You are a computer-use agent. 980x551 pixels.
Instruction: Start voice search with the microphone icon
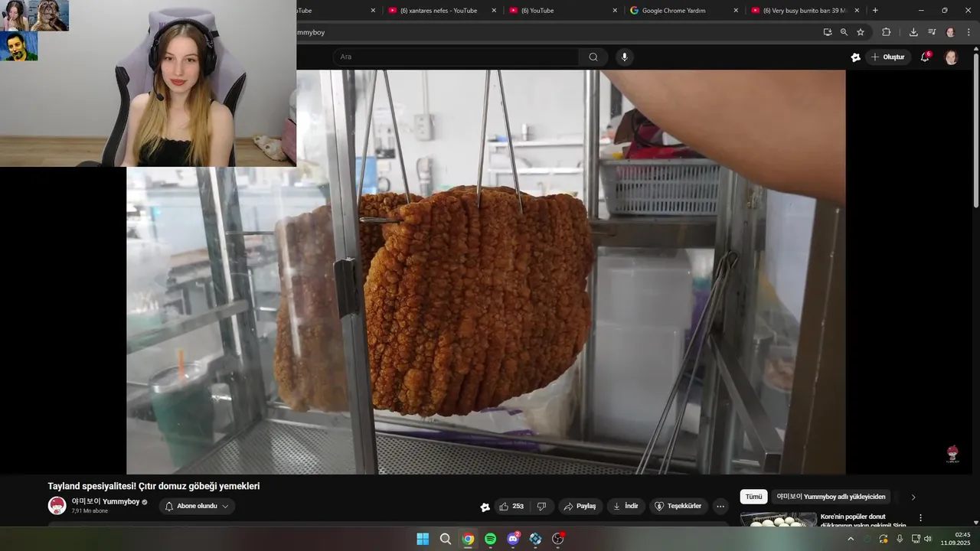pos(625,57)
